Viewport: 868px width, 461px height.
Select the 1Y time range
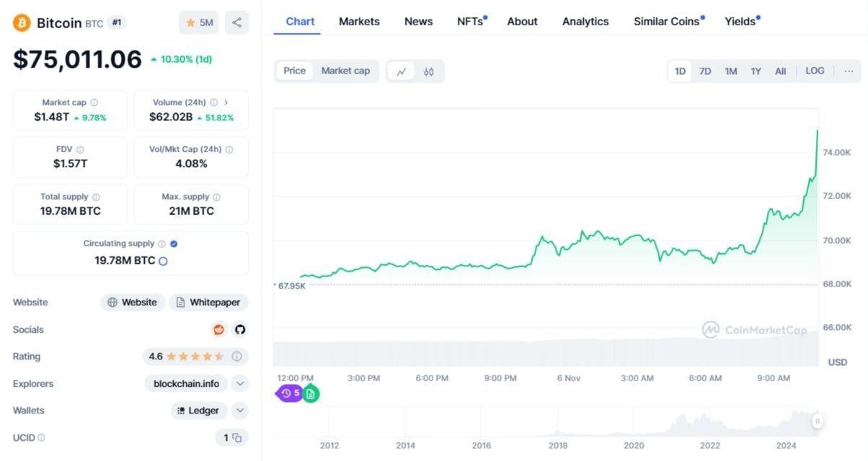pyautogui.click(x=756, y=71)
